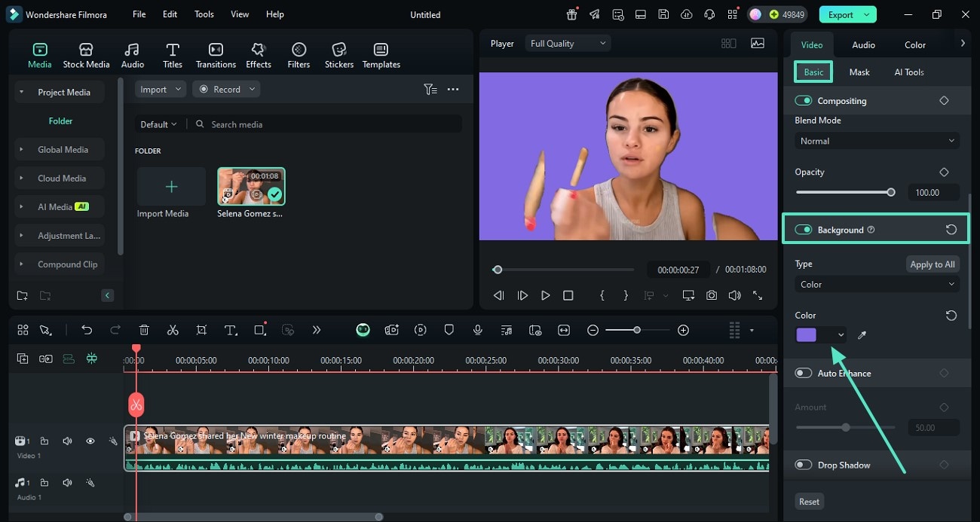Image resolution: width=980 pixels, height=522 pixels.
Task: Open the Titles tab
Action: point(173,56)
